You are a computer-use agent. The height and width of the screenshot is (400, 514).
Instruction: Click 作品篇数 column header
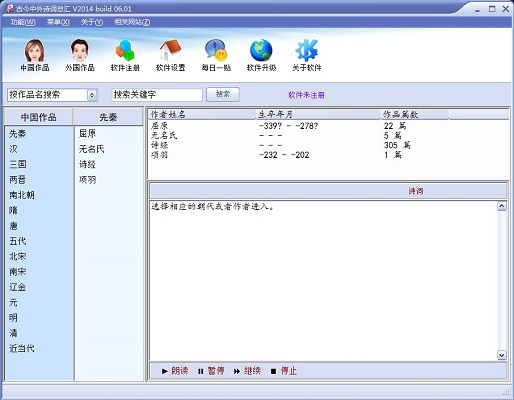click(415, 114)
